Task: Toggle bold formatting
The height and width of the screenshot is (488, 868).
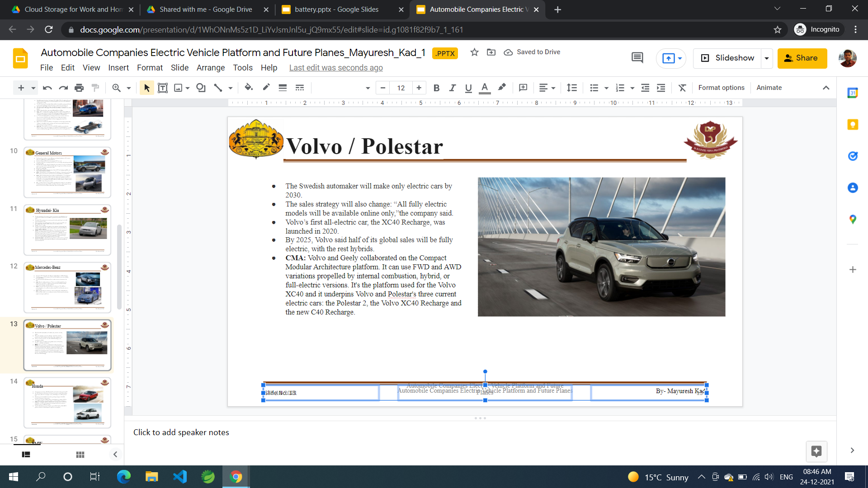Action: tap(436, 88)
